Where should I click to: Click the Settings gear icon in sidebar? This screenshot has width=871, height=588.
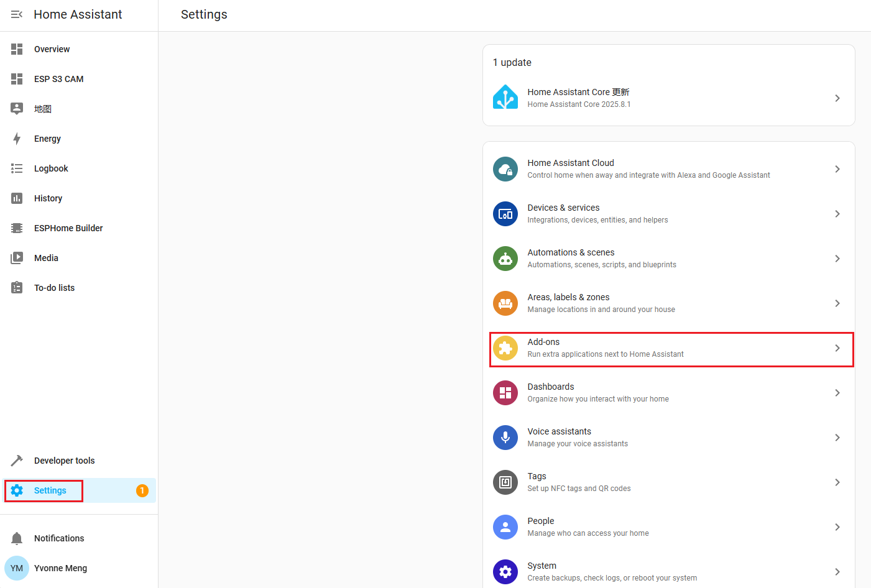click(17, 490)
